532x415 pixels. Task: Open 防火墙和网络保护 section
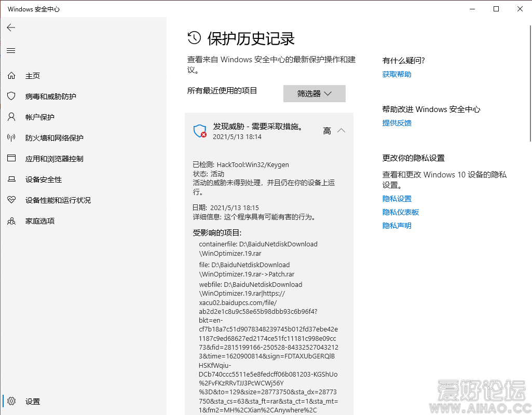[54, 138]
